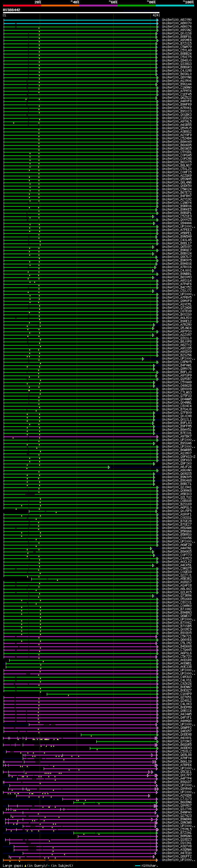This screenshot has height=868, width=197.
Task: Click UniRef100_Q27423 label
Action: click(x=177, y=816)
